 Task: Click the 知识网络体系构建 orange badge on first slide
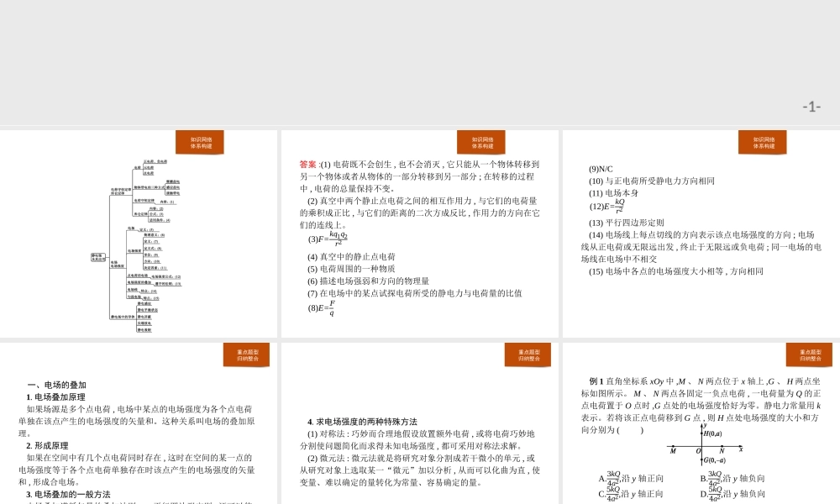click(202, 142)
